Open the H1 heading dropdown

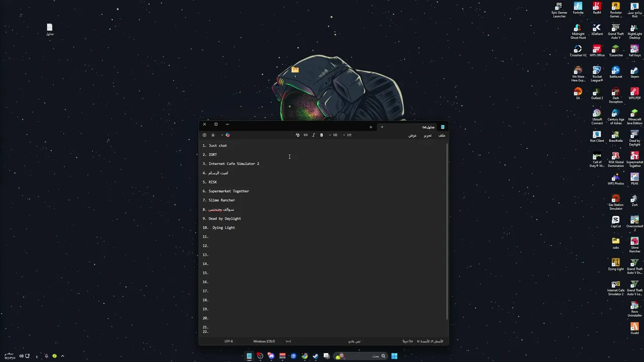click(347, 135)
